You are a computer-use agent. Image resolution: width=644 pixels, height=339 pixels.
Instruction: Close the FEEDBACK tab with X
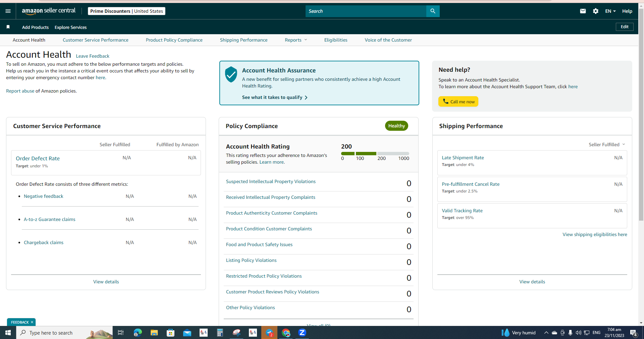coord(32,322)
